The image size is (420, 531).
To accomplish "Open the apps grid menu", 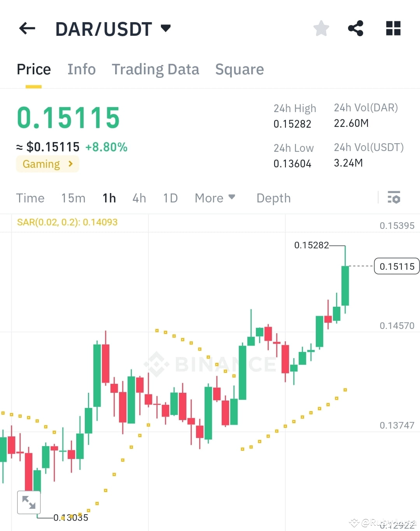I will pos(393,28).
